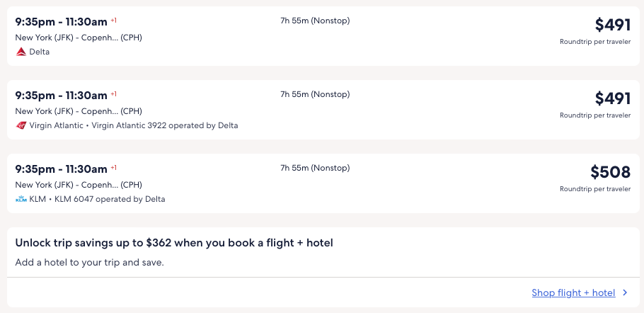This screenshot has width=644, height=313.
Task: Click 7h 55m (Nonstop) on the KLM flight
Action: pyautogui.click(x=315, y=168)
